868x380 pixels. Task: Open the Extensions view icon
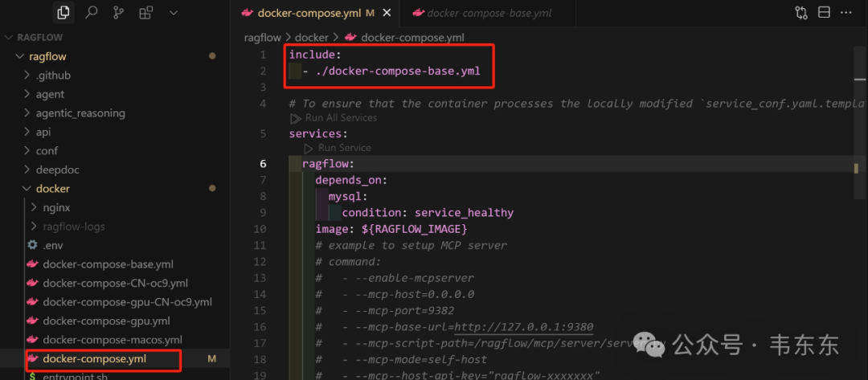(145, 13)
